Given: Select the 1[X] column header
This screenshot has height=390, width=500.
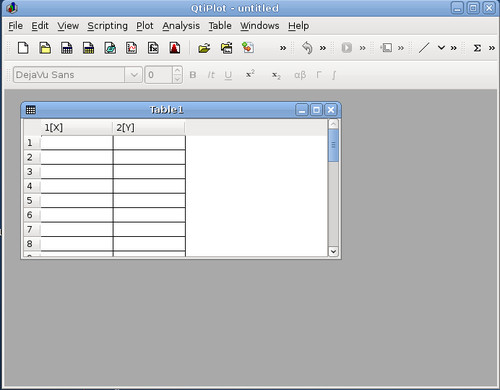Looking at the screenshot, I should [77, 128].
